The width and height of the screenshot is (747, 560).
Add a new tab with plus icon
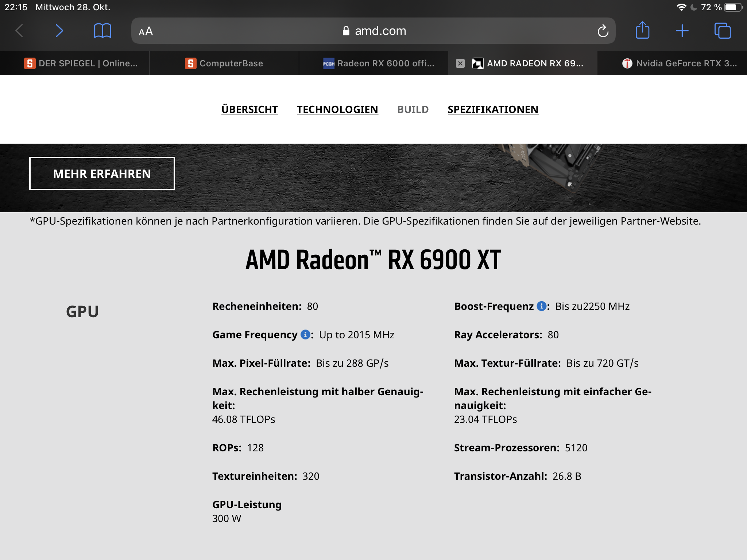pos(682,31)
